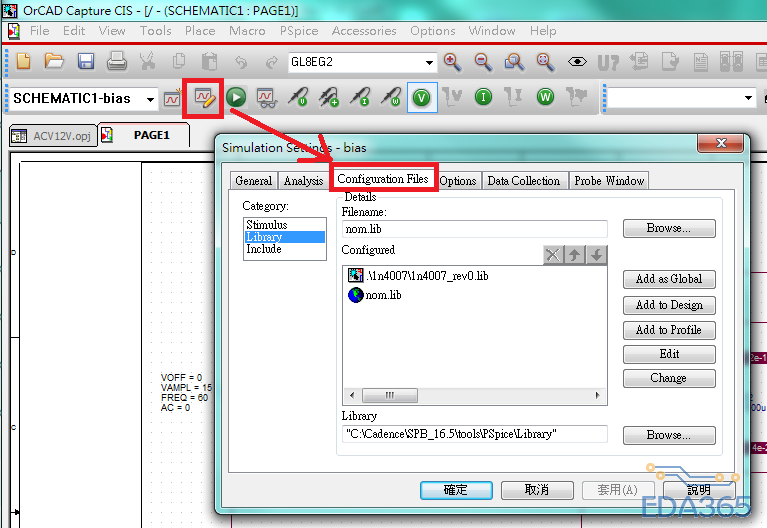Open the SCHEMATIC1-bias profile dropdown
767x528 pixels.
click(150, 99)
